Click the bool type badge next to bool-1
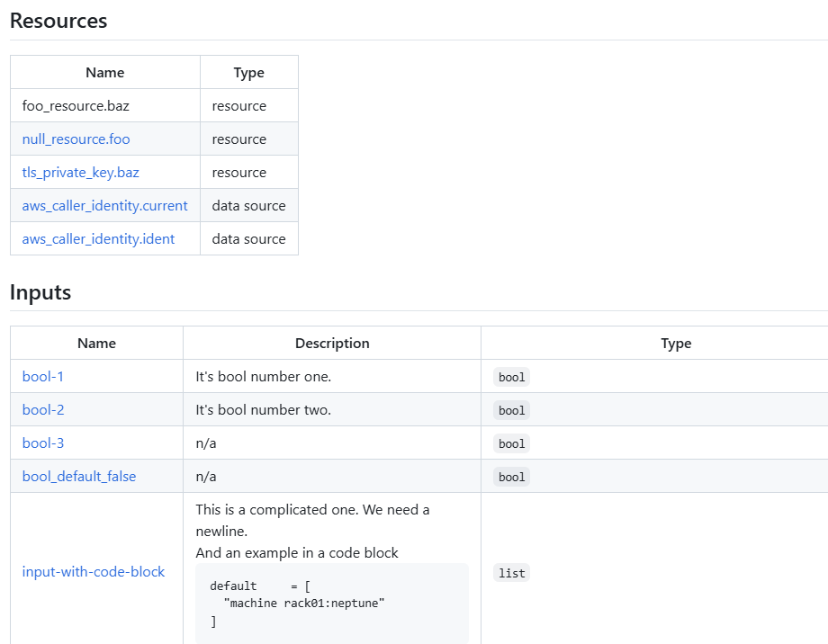Screen dimensions: 828x644 pyautogui.click(x=510, y=376)
